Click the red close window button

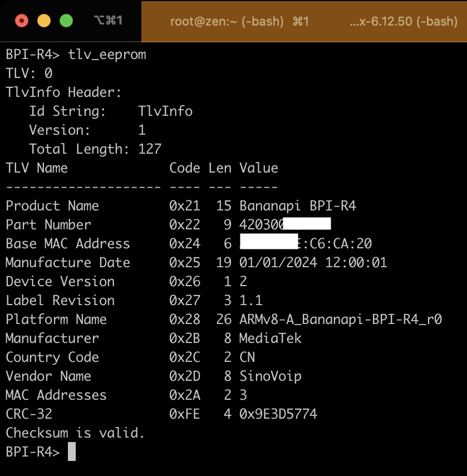[22, 21]
